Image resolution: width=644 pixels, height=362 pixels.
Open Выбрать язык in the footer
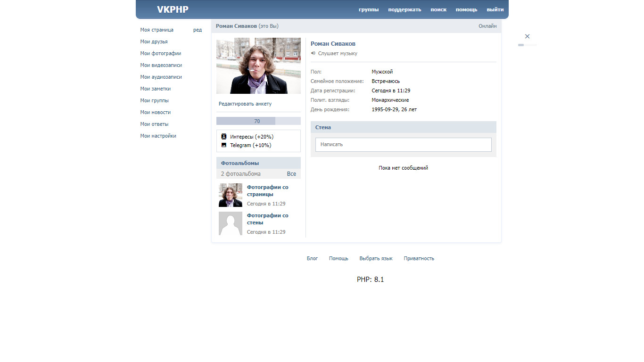coord(376,258)
